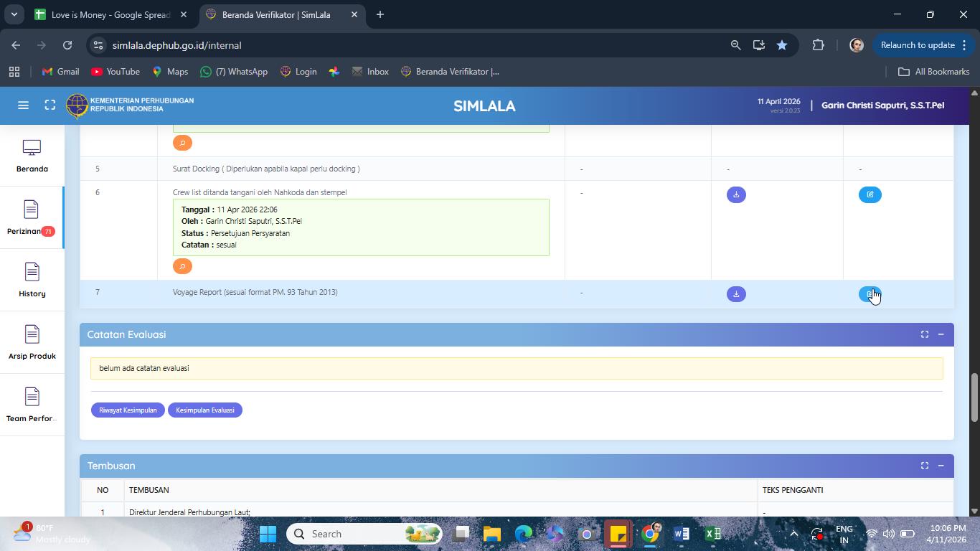Download the Voyage Report document
The height and width of the screenshot is (551, 980).
pos(736,294)
